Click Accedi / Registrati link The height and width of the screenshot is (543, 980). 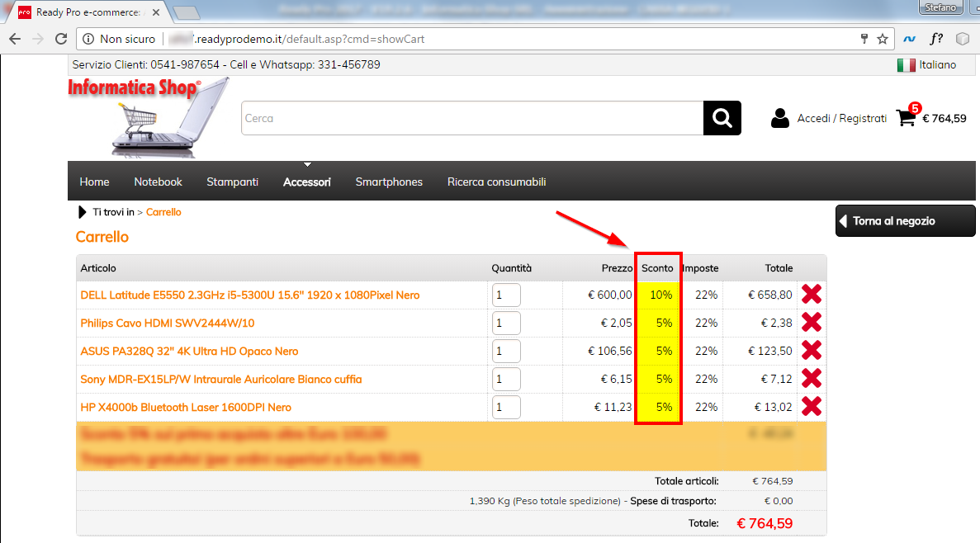tap(842, 118)
